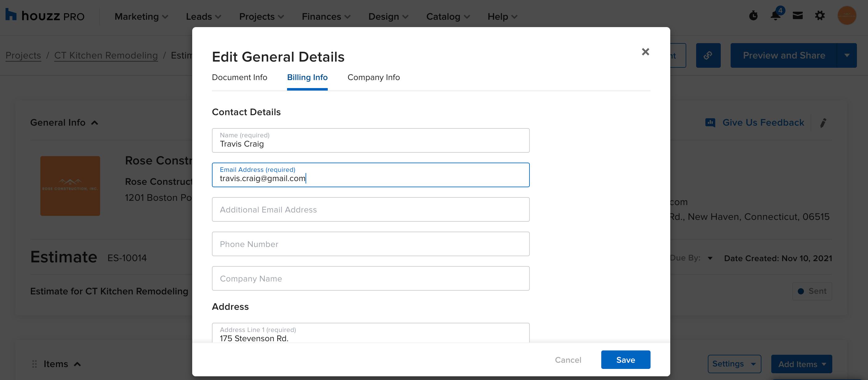Click the Houzz Pro logo icon
Screen dimensions: 868x380
(11, 15)
